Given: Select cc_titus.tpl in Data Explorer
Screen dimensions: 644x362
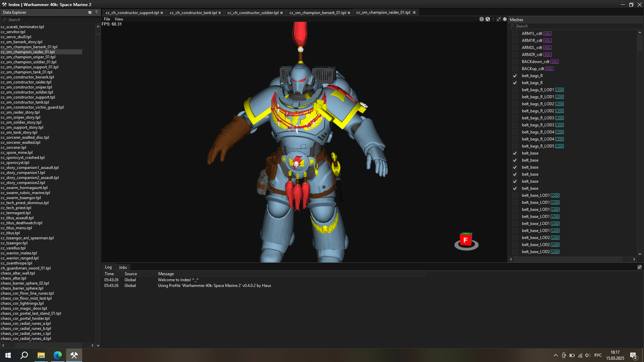Looking at the screenshot, I should [x=10, y=233].
